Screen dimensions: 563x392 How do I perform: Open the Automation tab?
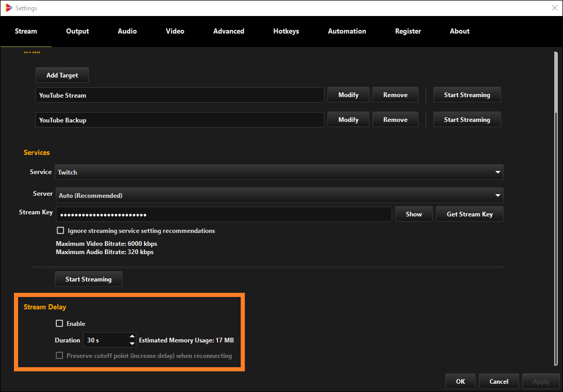[347, 31]
